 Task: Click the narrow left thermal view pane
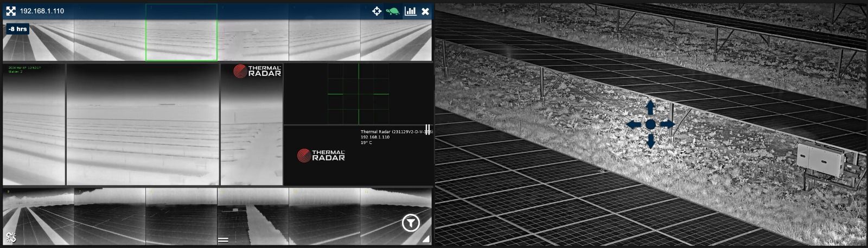pos(34,124)
